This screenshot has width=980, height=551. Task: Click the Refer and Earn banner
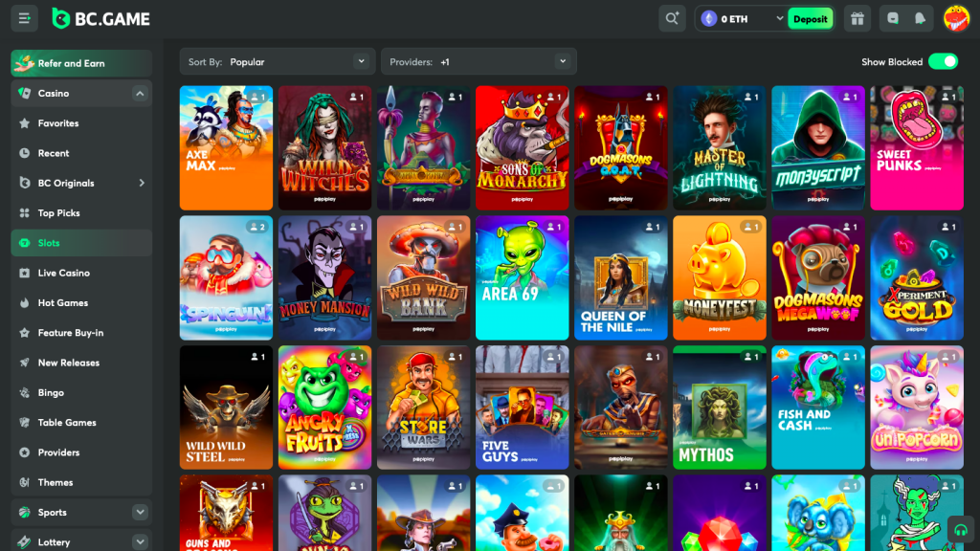pos(81,63)
